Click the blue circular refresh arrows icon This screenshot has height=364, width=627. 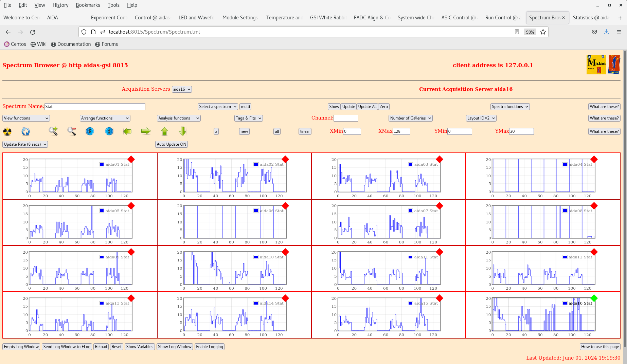(x=25, y=131)
